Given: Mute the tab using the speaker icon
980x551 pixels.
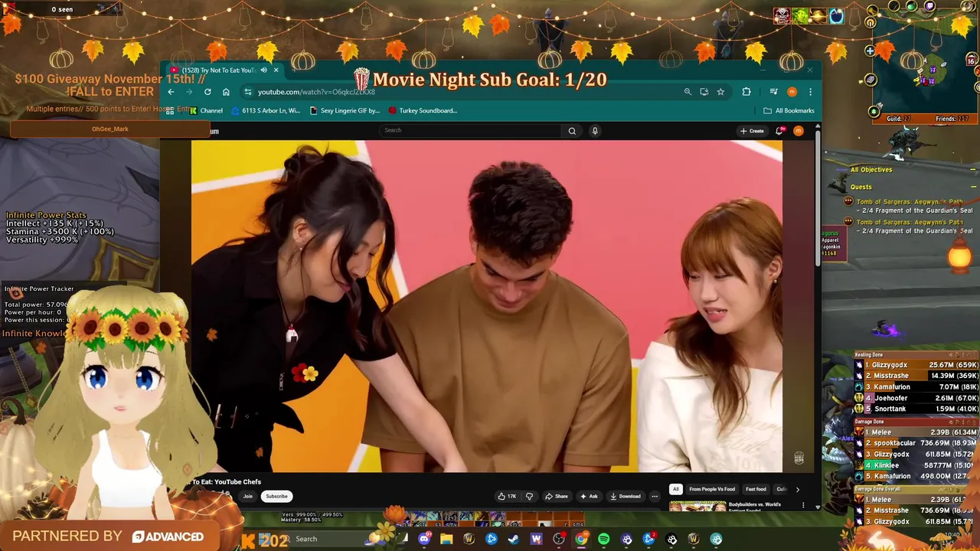Looking at the screenshot, I should click(x=263, y=70).
